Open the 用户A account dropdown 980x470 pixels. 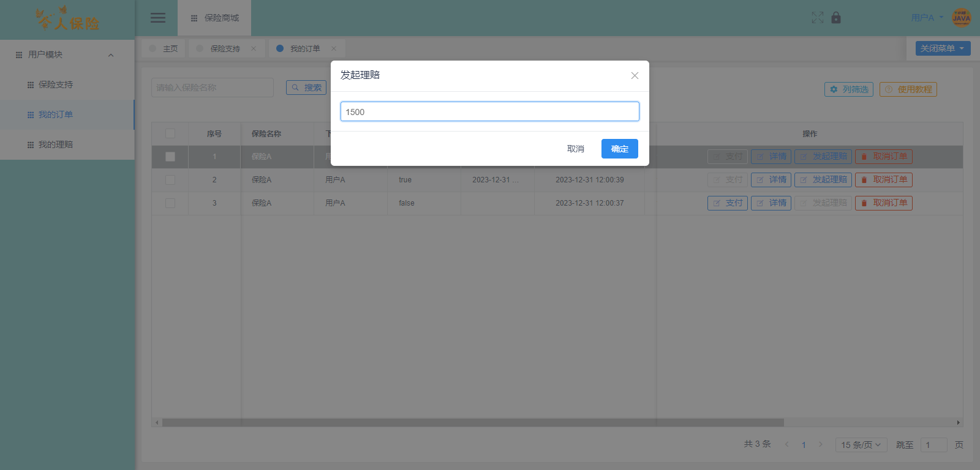(x=927, y=18)
